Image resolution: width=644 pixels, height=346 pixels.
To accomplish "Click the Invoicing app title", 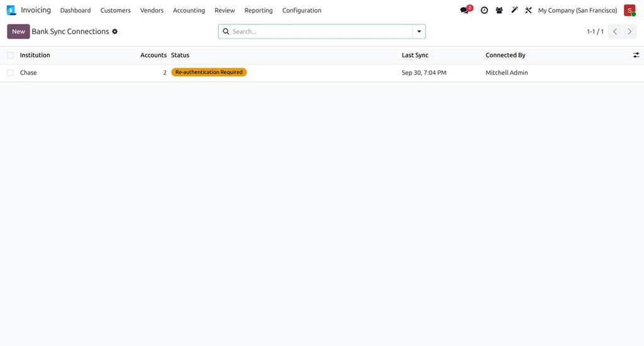I will [x=36, y=10].
